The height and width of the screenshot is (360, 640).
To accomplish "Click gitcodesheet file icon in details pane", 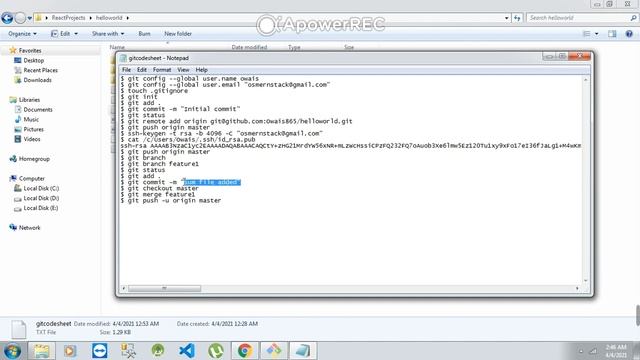I will point(18,329).
